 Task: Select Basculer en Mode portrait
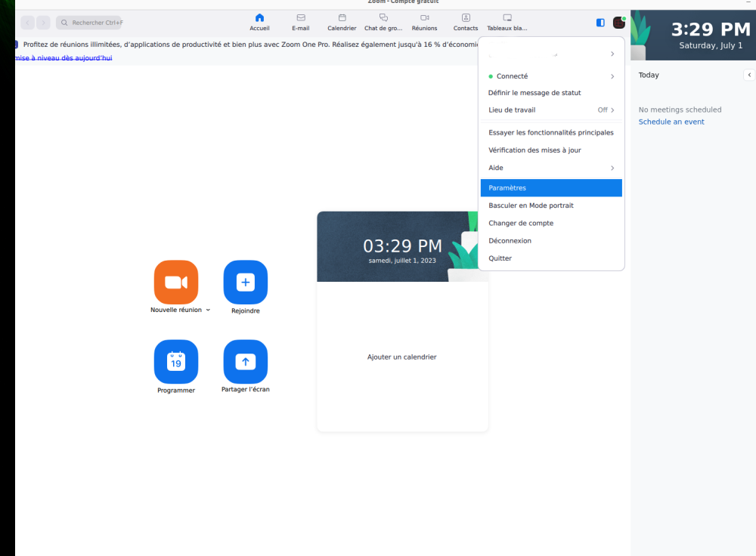click(x=551, y=205)
